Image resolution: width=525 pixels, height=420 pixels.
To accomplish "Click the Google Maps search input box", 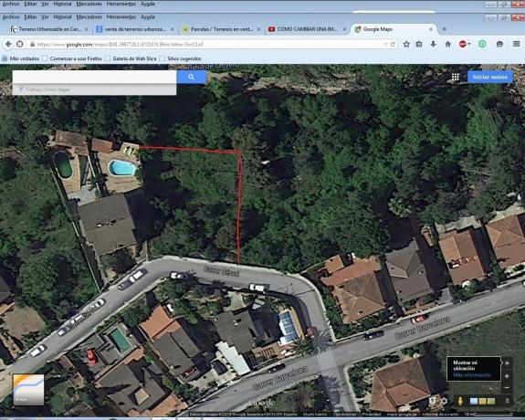I will click(x=94, y=77).
